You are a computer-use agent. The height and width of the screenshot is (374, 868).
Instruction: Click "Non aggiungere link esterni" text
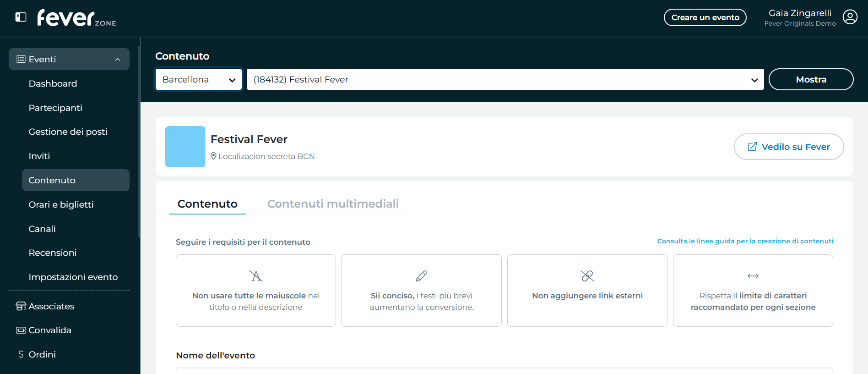587,296
